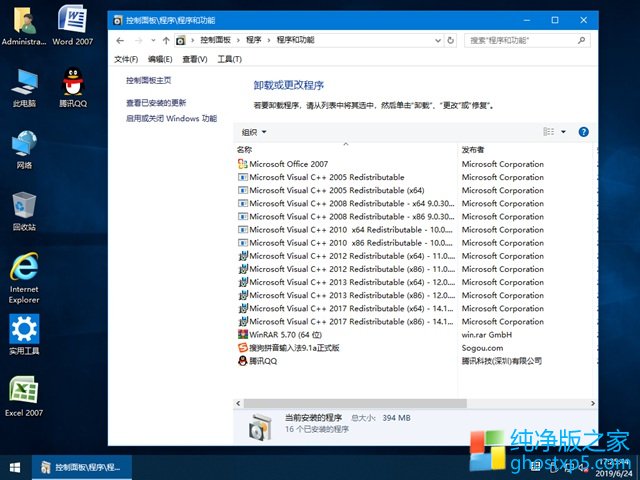
Task: Click the search magnifier icon
Action: (x=581, y=40)
